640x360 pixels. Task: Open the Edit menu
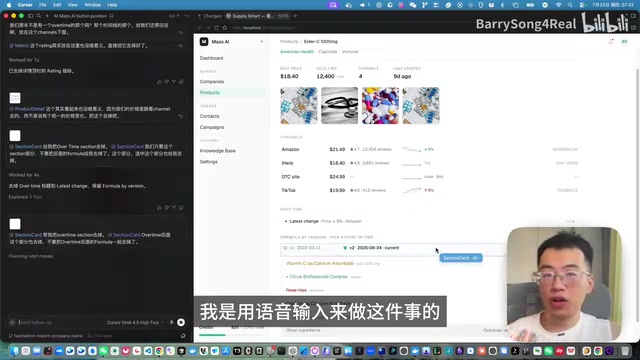[57, 5]
